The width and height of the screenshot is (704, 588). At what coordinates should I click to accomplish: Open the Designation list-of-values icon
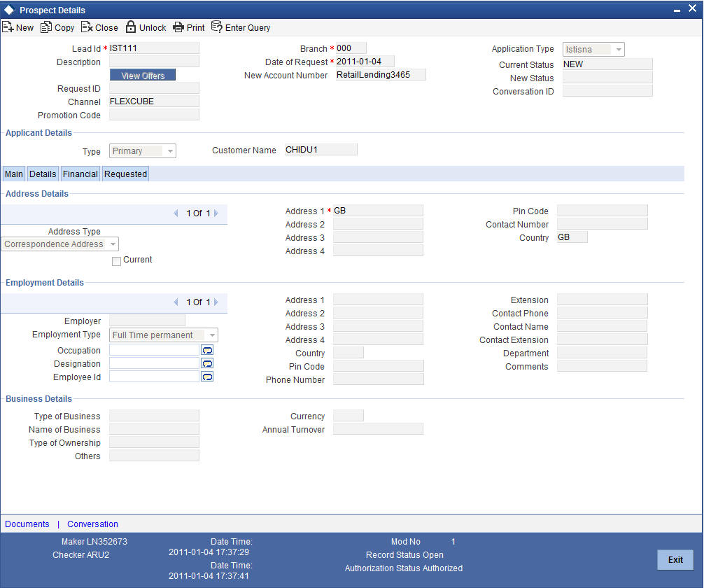click(207, 363)
